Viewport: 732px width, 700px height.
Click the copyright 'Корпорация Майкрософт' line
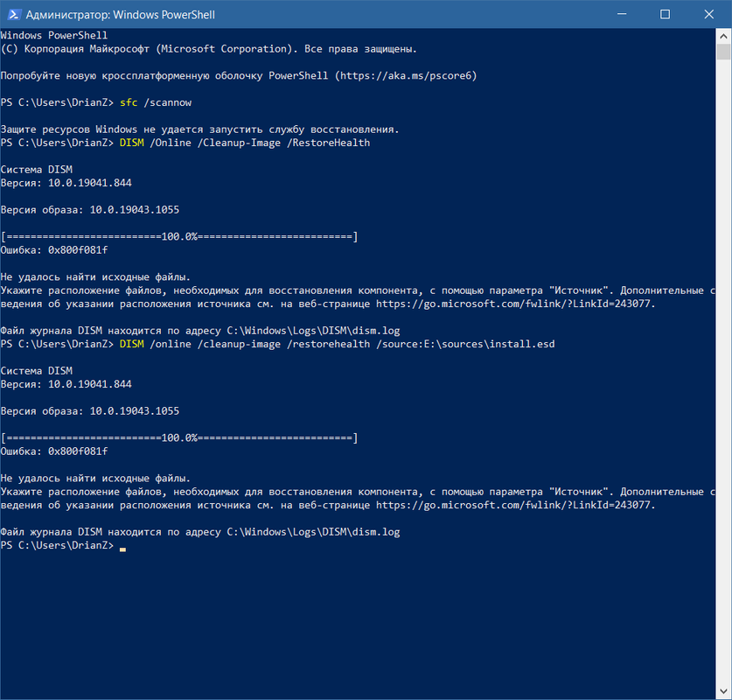209,49
